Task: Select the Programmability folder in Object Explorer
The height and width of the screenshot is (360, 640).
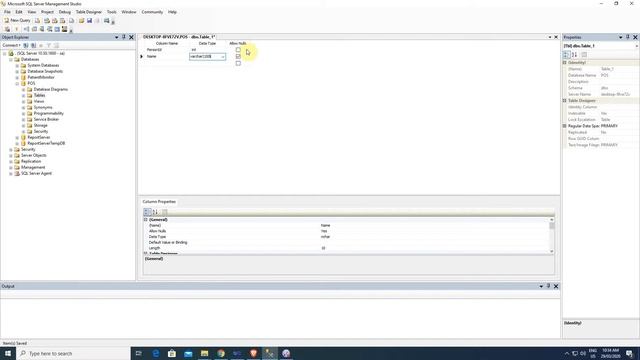Action: point(49,113)
